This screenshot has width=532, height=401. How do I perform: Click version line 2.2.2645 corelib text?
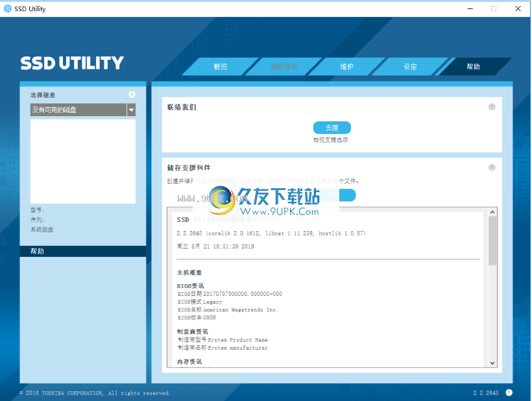click(x=271, y=233)
